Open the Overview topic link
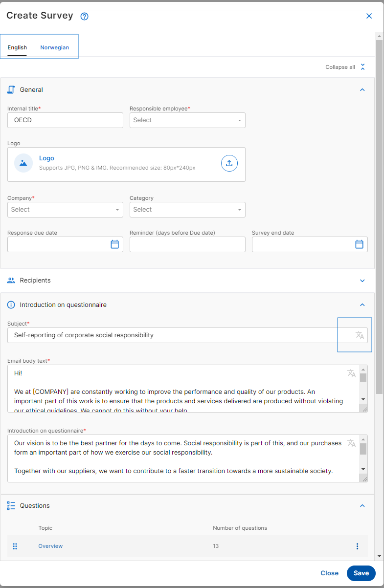The width and height of the screenshot is (384, 588). coord(50,546)
